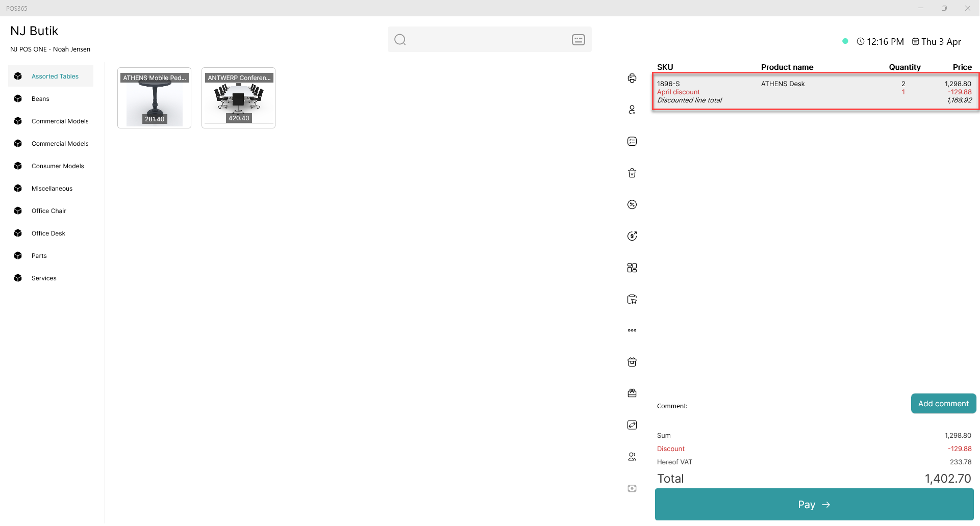
Task: Click the shopping cart parked-sales icon
Action: click(x=632, y=299)
